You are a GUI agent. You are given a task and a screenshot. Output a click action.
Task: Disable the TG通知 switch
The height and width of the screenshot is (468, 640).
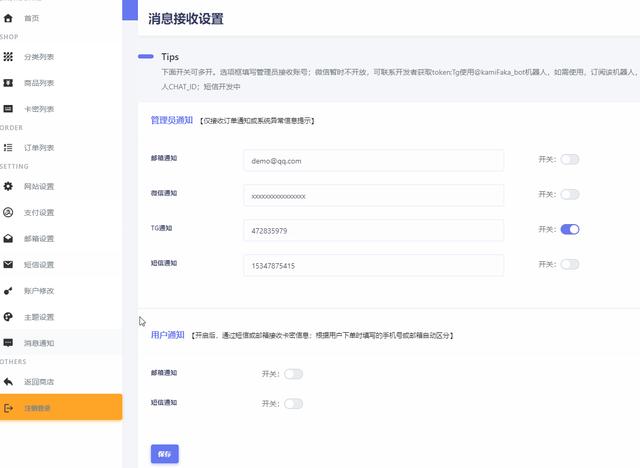pyautogui.click(x=570, y=230)
